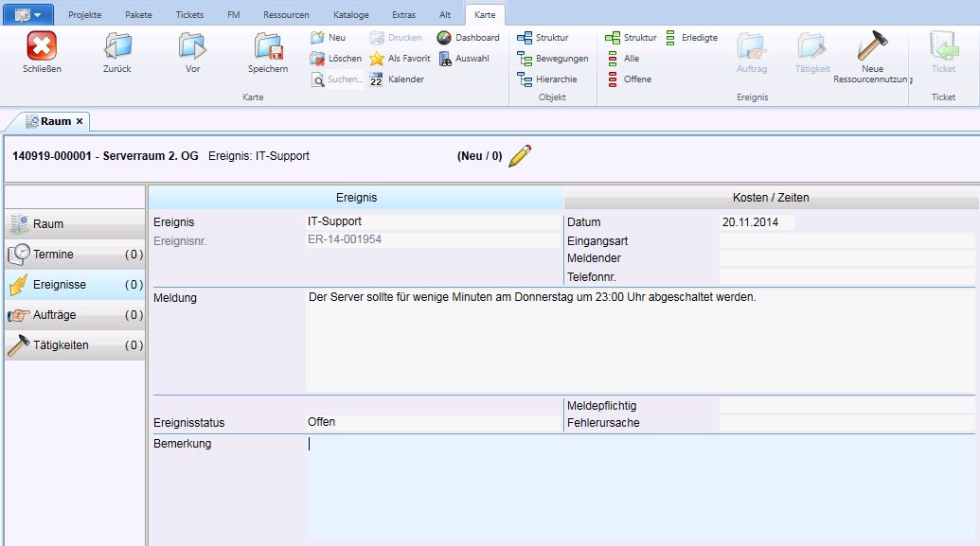Open the Projekte ribbon tab
The width and height of the screenshot is (980, 546).
(84, 14)
